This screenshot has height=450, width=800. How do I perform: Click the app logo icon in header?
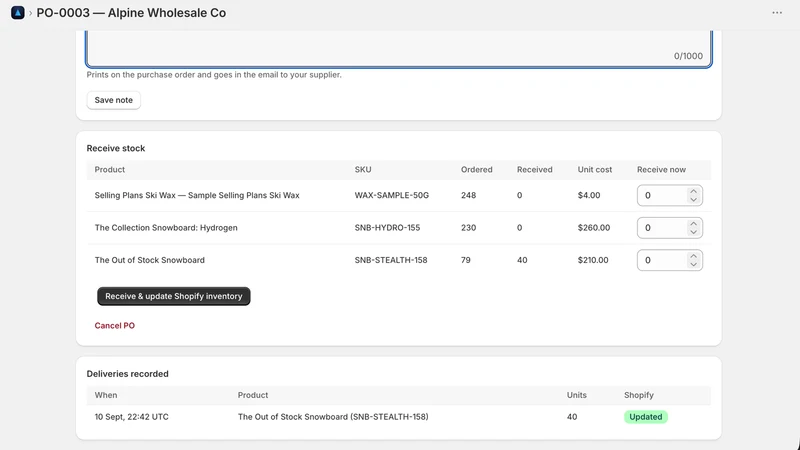(17, 13)
